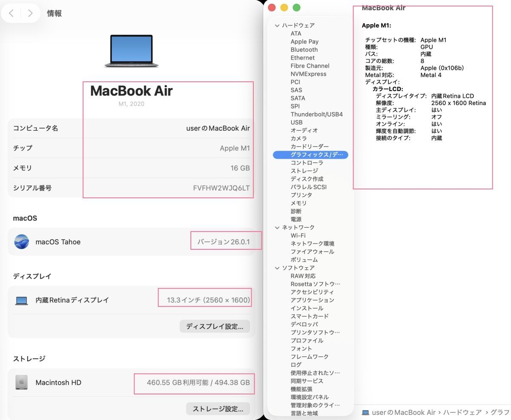511x420 pixels.
Task: Open ディスプレイ設定... button
Action: tap(215, 326)
